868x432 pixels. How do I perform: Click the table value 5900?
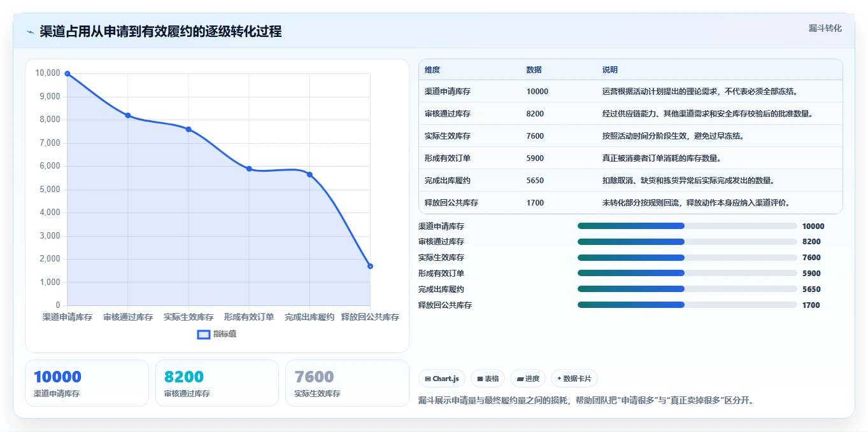[x=535, y=158]
